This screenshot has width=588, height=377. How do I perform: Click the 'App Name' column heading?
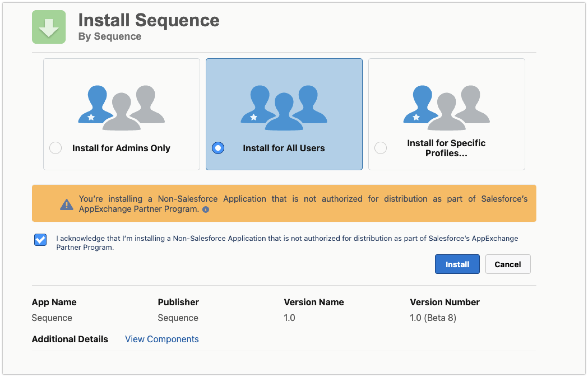pyautogui.click(x=54, y=302)
